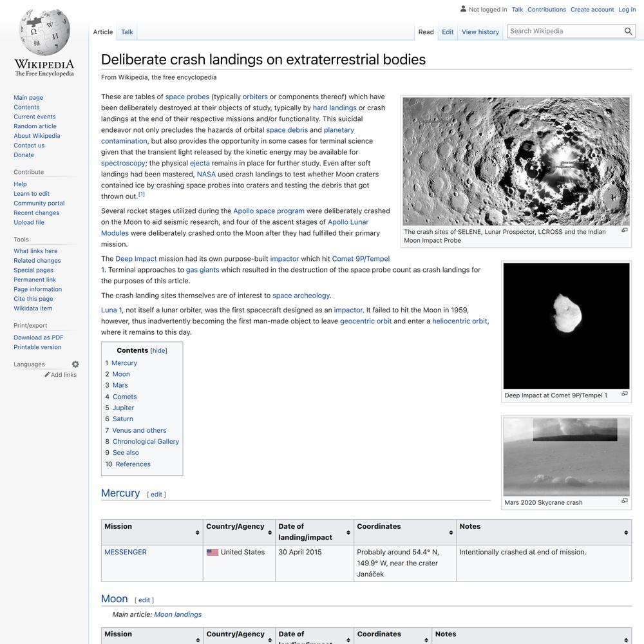
Task: Click the Create account link
Action: [x=592, y=10]
